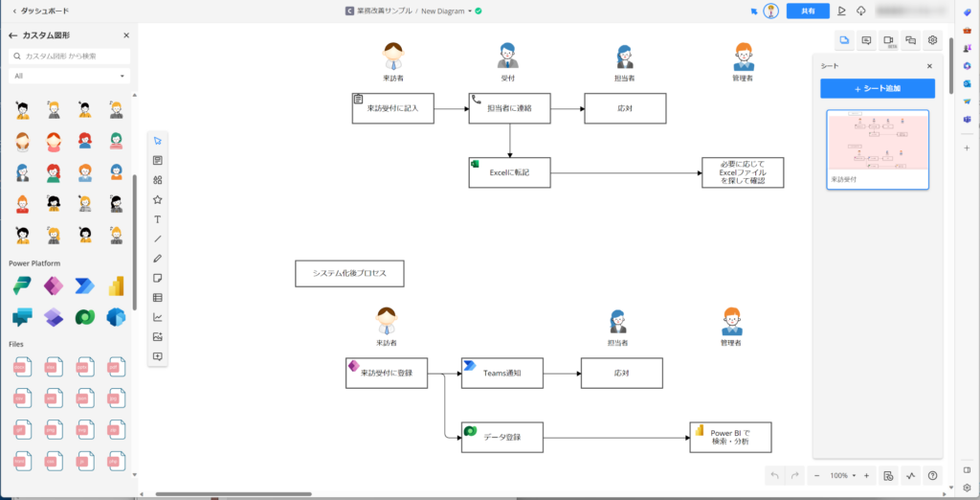Expand the New Diagram title dropdown
Viewport: 980px width, 500px height.
470,11
